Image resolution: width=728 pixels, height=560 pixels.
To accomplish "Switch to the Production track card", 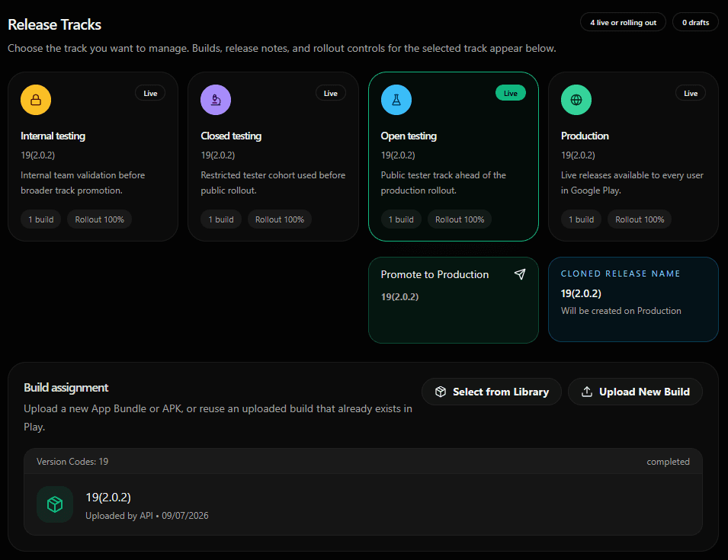I will pyautogui.click(x=633, y=156).
